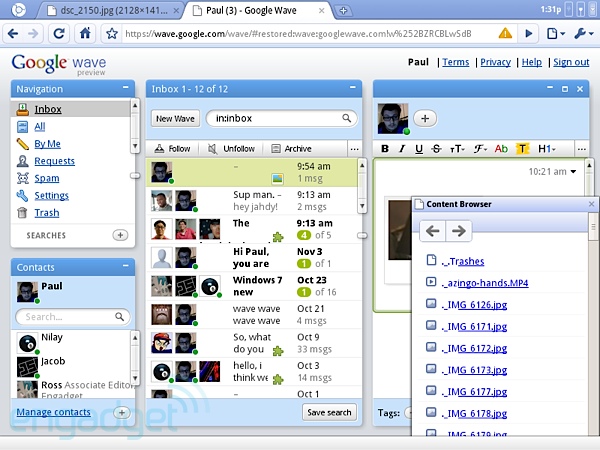This screenshot has width=600, height=450.
Task: Toggle Bold formatting
Action: point(385,149)
